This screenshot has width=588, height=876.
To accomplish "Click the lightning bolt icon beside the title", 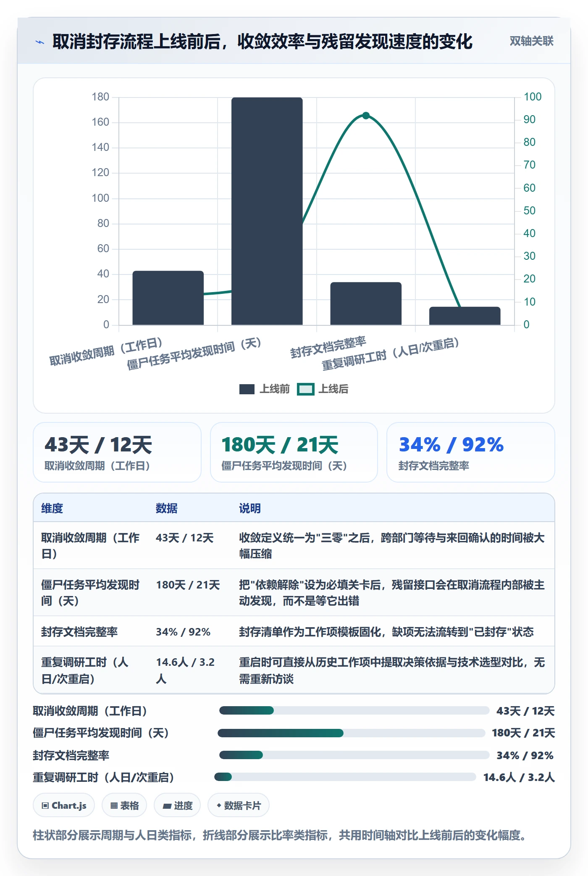I will 40,42.
